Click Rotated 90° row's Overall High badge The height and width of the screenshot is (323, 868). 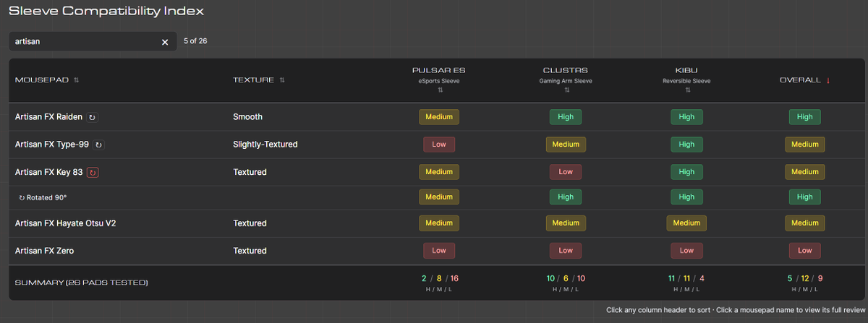[x=804, y=197]
